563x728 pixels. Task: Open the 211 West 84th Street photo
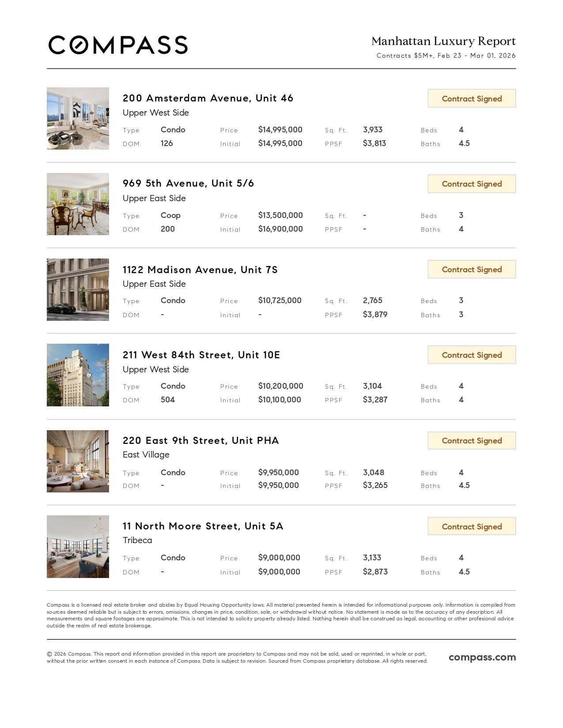pos(78,375)
